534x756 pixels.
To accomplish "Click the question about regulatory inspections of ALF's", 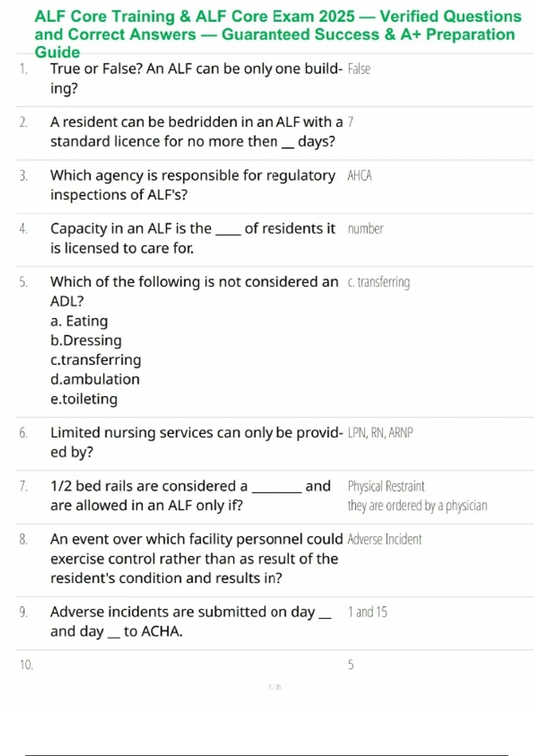I will (192, 185).
